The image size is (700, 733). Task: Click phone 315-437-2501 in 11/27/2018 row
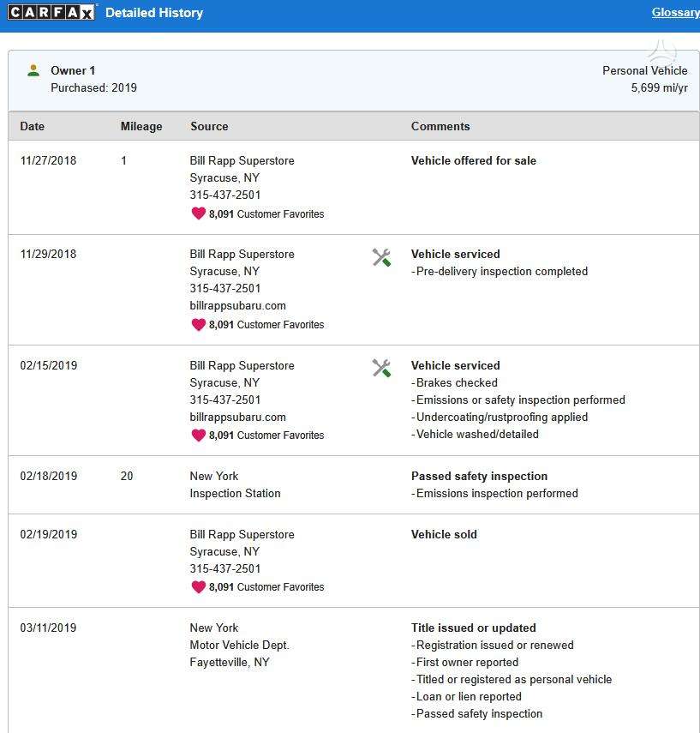click(x=224, y=195)
